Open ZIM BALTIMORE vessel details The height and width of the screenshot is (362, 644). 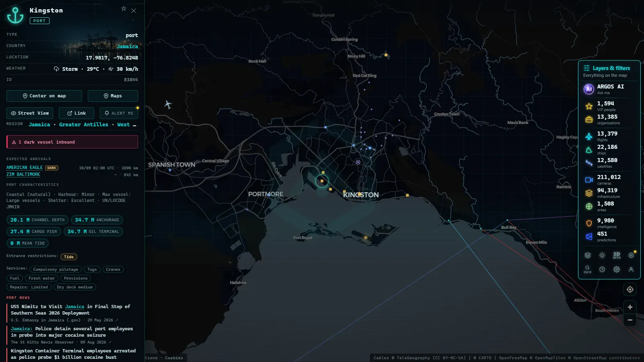(23, 175)
